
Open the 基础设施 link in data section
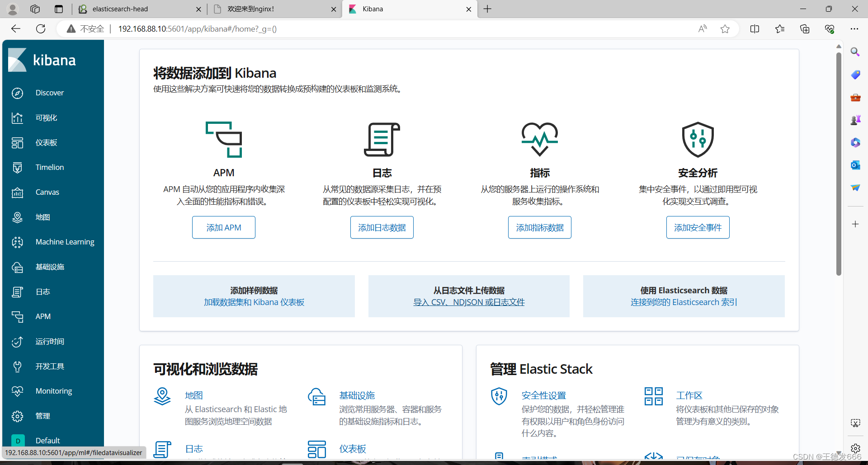[x=357, y=395]
